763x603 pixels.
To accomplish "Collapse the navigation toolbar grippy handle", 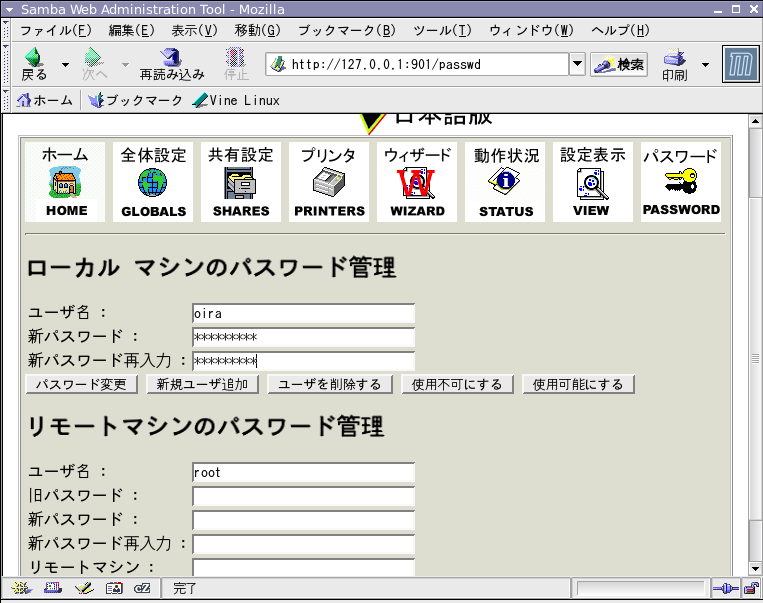I will 6,64.
